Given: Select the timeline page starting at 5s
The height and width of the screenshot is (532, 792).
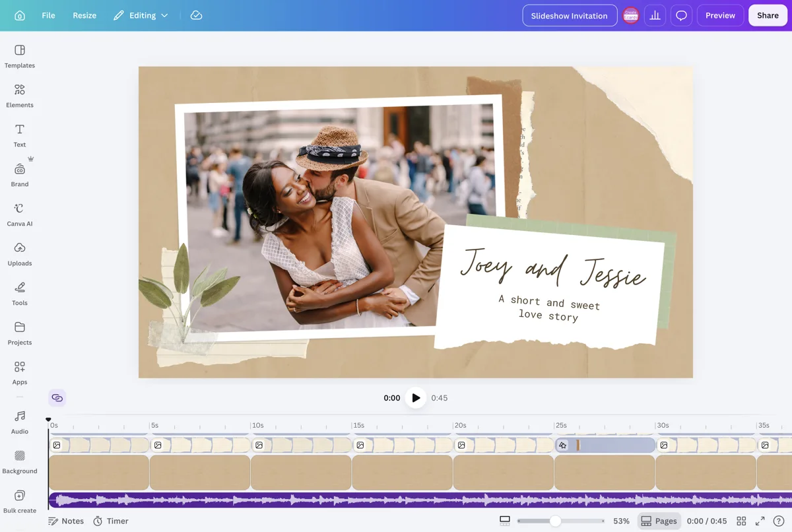Looking at the screenshot, I should click(200, 472).
